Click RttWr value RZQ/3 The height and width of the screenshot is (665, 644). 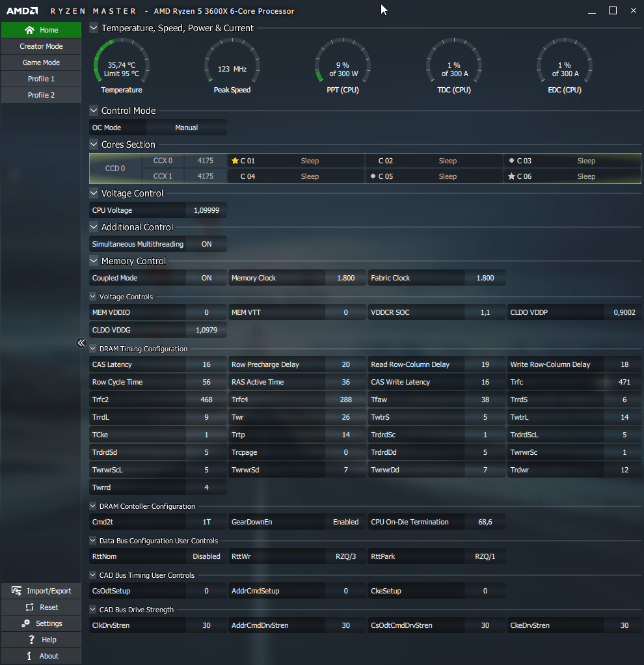point(345,556)
